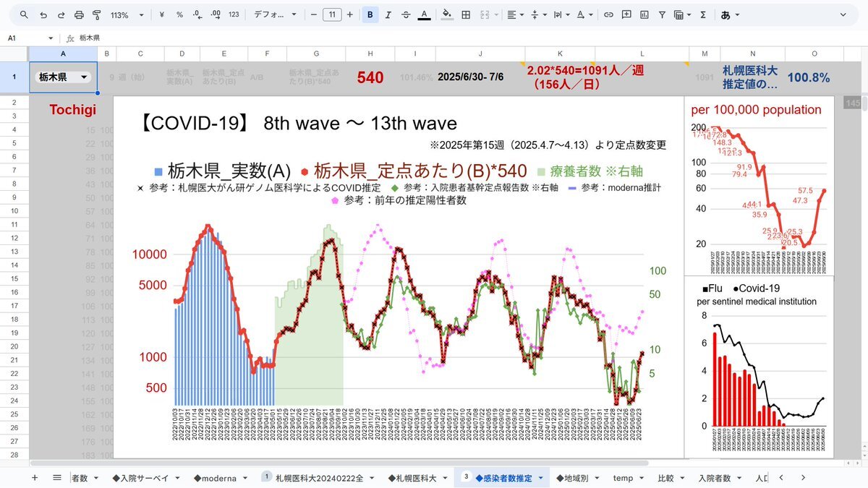
Task: Add a new sheet
Action: [x=34, y=478]
